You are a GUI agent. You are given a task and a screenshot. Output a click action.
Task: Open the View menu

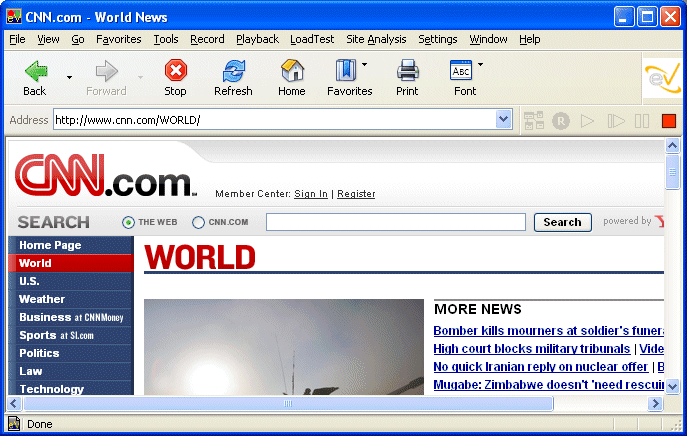click(48, 39)
